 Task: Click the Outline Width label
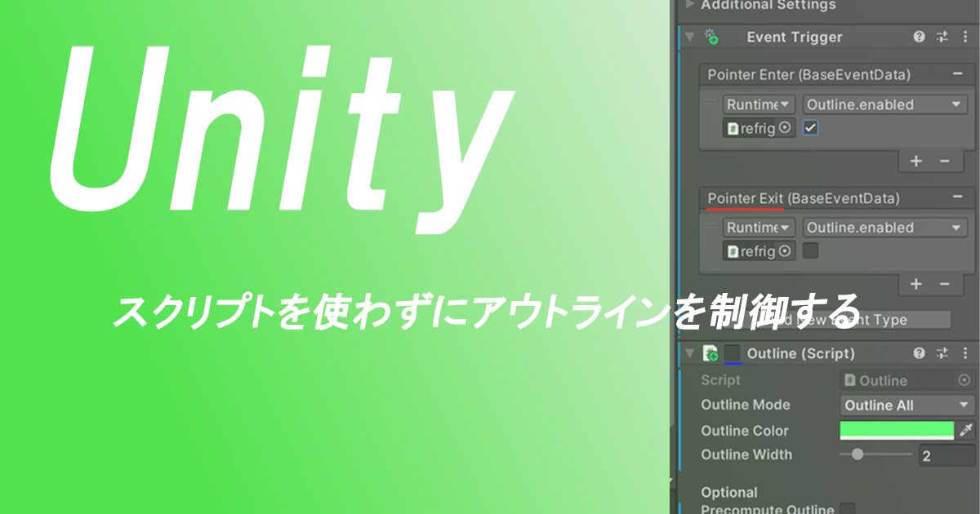[x=746, y=454]
